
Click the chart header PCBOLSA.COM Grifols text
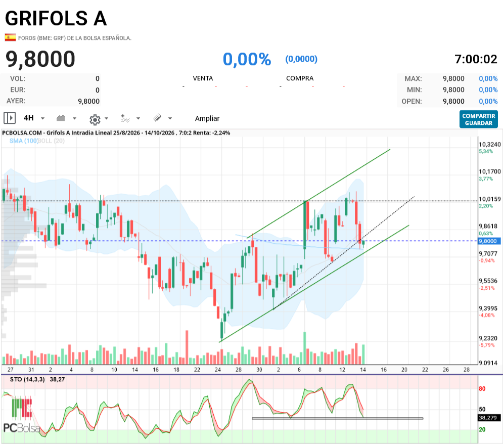116,133
